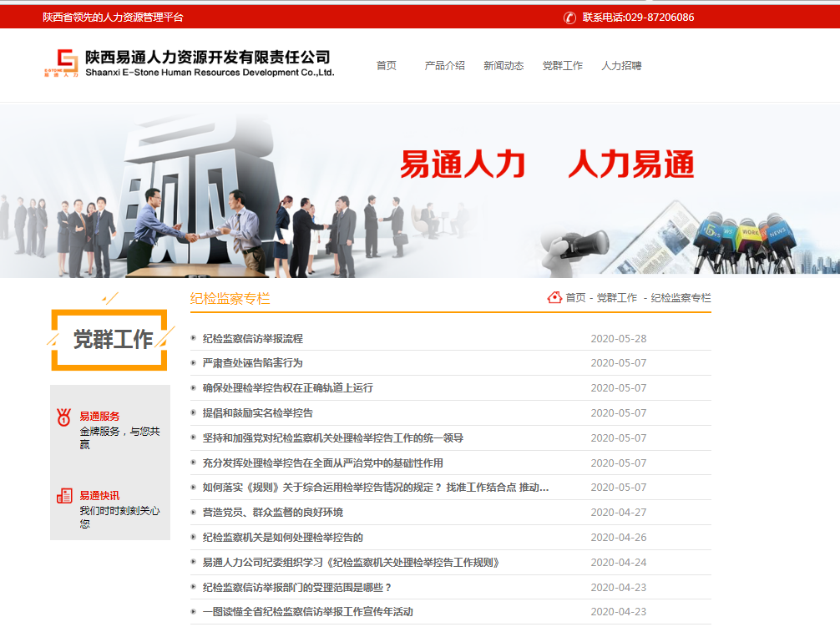Open article 提倡和鼓励实名检举控告
This screenshot has width=840, height=627.
(258, 412)
